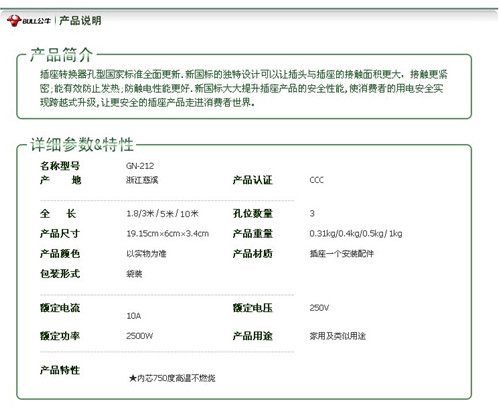Click the intro line starting 密;能有效防止发热
The height and width of the screenshot is (419, 500).
click(x=242, y=88)
